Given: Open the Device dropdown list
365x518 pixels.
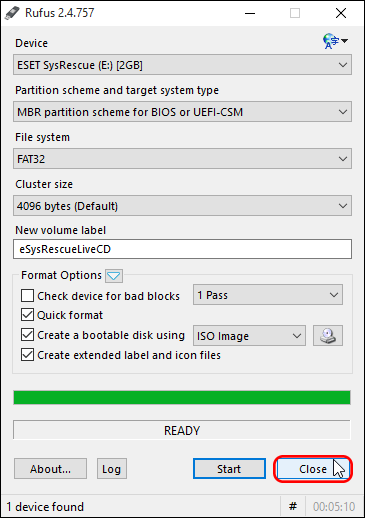Looking at the screenshot, I should (182, 65).
